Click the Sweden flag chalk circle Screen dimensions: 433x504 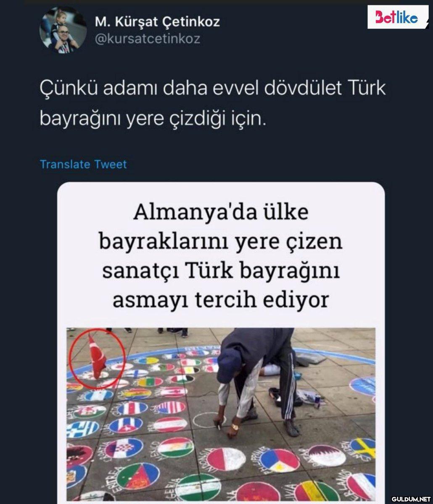pos(363,449)
